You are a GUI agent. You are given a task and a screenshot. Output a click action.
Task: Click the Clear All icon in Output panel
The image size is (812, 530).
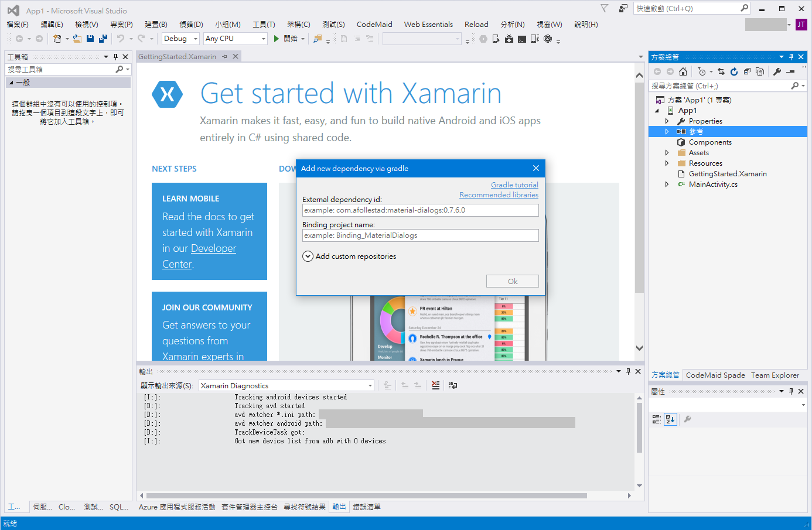(x=435, y=385)
